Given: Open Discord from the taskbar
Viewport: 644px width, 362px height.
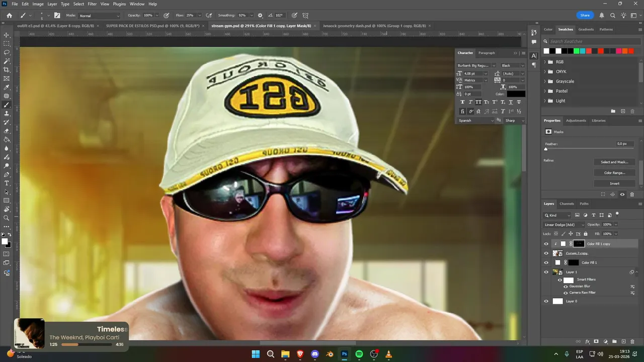Looking at the screenshot, I should tap(315, 354).
